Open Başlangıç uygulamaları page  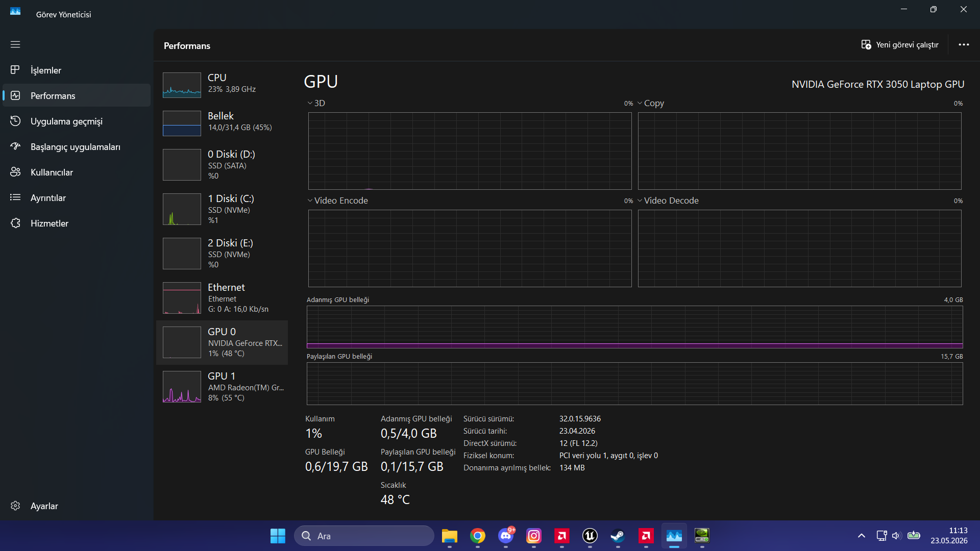[77, 146]
